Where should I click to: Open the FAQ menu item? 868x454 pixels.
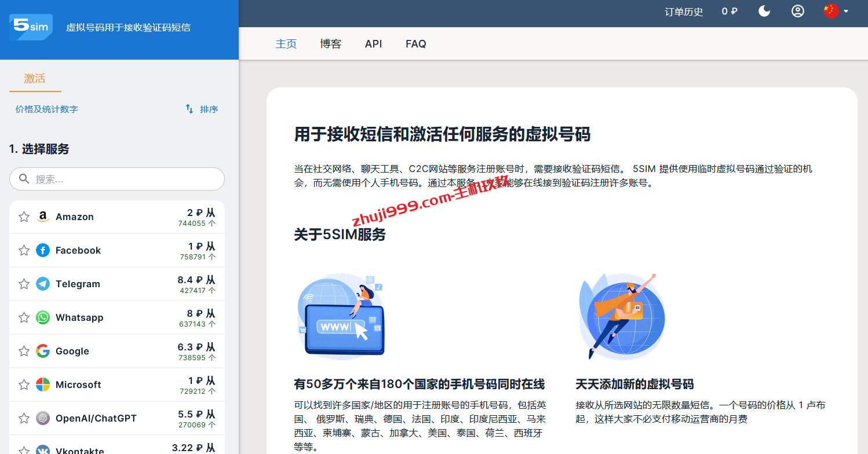click(416, 43)
